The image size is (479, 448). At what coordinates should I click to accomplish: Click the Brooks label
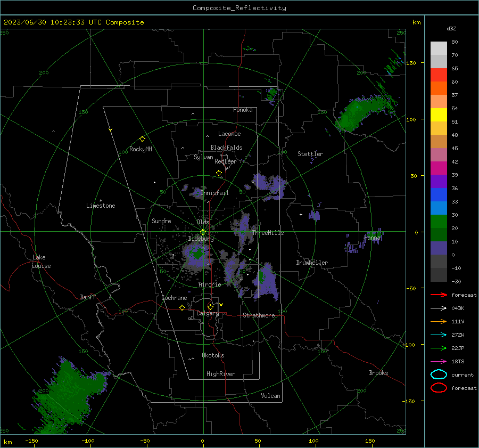click(378, 373)
